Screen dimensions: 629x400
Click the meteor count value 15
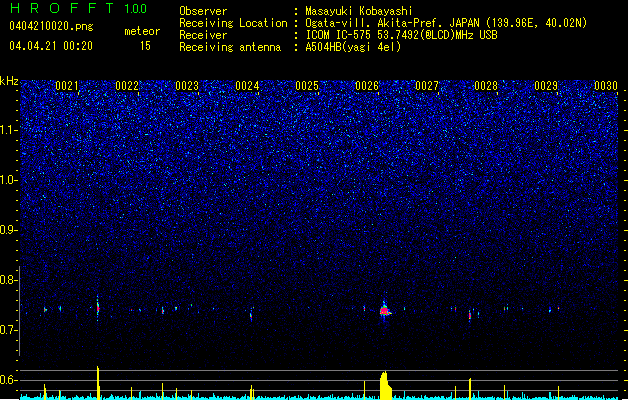pyautogui.click(x=145, y=46)
